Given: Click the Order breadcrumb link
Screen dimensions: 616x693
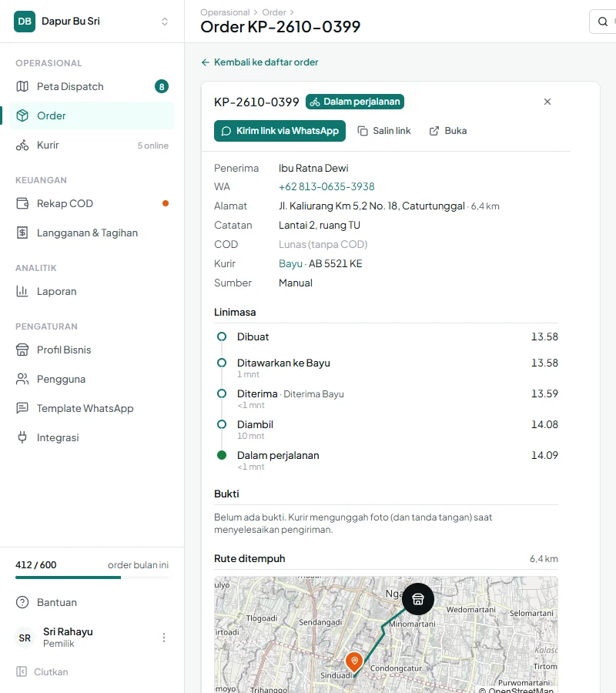Looking at the screenshot, I should [274, 12].
